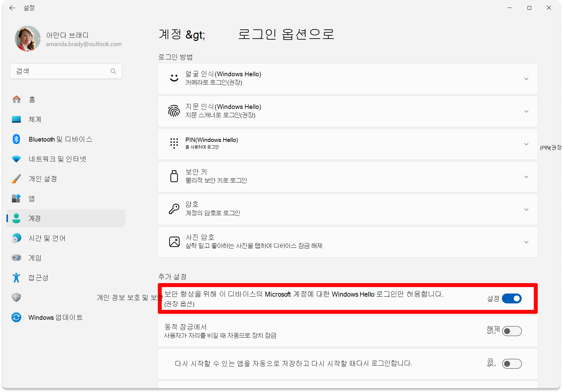Viewport: 562px width, 392px height.
Task: Open the 앱 sidebar label
Action: [32, 198]
